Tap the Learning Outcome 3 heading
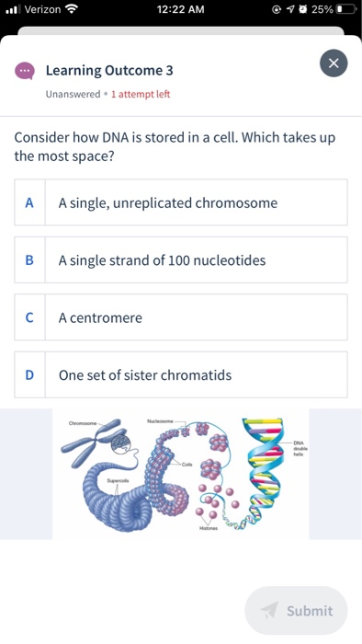The width and height of the screenshot is (362, 644). [x=109, y=70]
